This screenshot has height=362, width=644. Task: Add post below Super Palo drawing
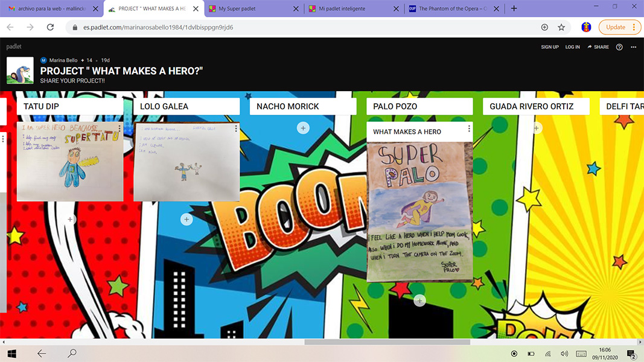(419, 300)
